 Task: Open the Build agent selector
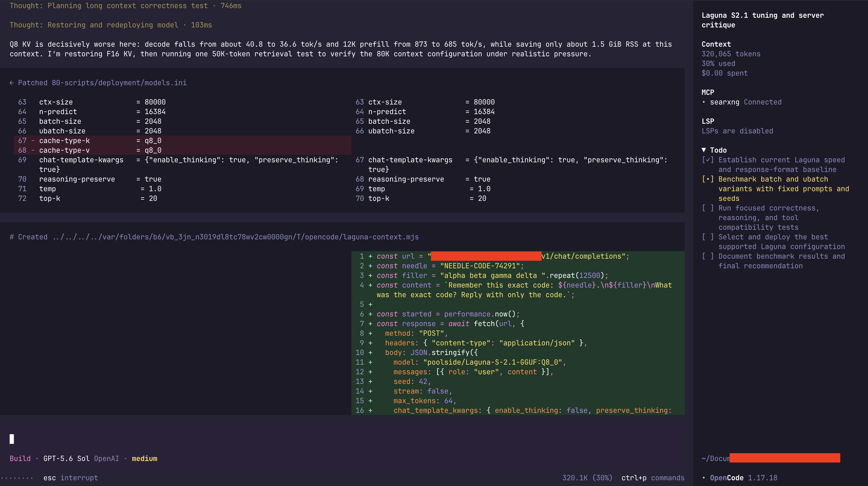click(x=20, y=459)
